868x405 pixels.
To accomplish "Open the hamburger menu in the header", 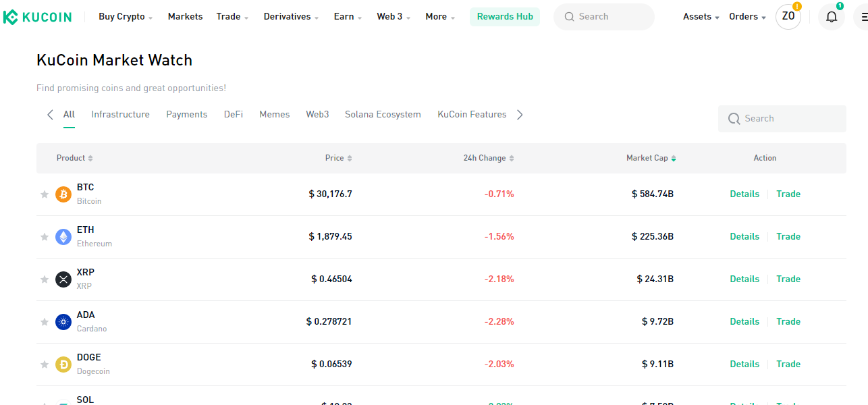I will coord(863,17).
